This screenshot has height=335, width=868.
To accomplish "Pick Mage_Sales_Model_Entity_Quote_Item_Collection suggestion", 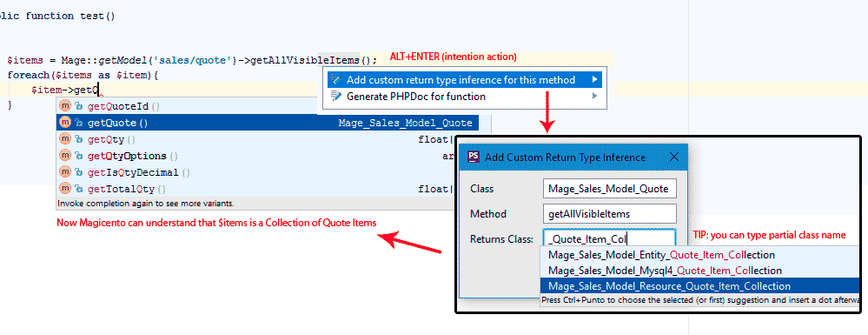I will [x=661, y=255].
